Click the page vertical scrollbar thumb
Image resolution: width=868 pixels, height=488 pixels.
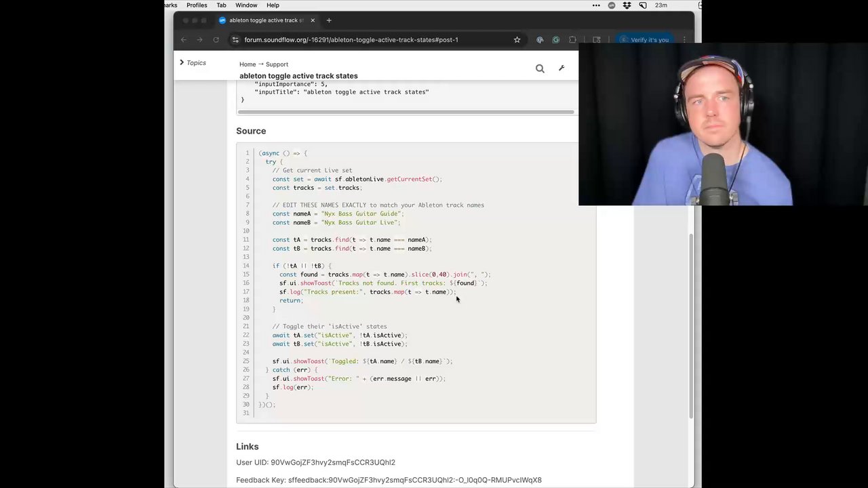pyautogui.click(x=691, y=325)
